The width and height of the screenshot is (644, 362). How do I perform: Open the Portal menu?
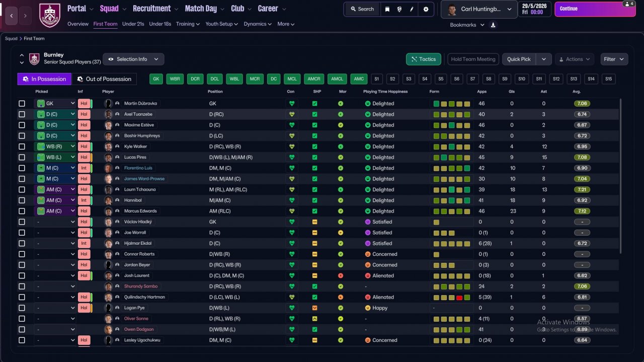coord(80,9)
